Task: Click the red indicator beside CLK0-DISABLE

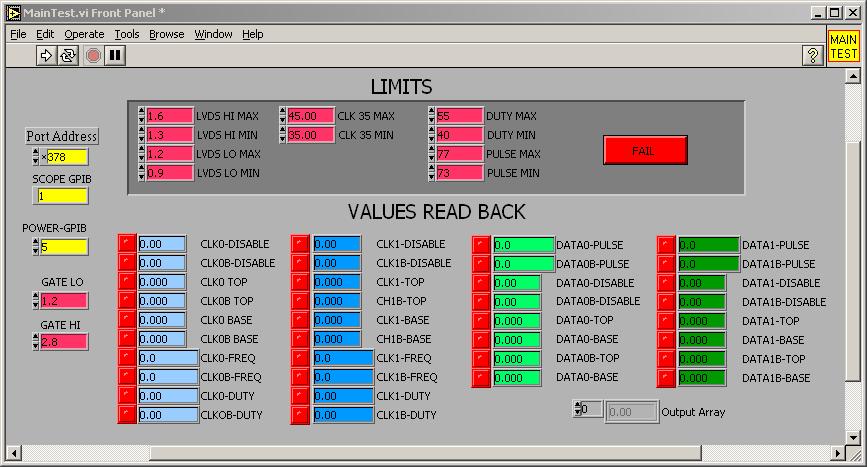Action: (126, 245)
